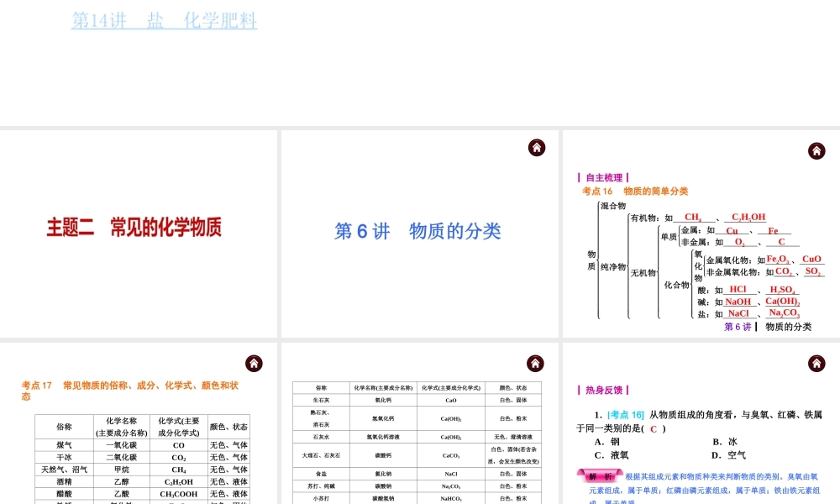Click table cell 石灰水

coord(321,437)
